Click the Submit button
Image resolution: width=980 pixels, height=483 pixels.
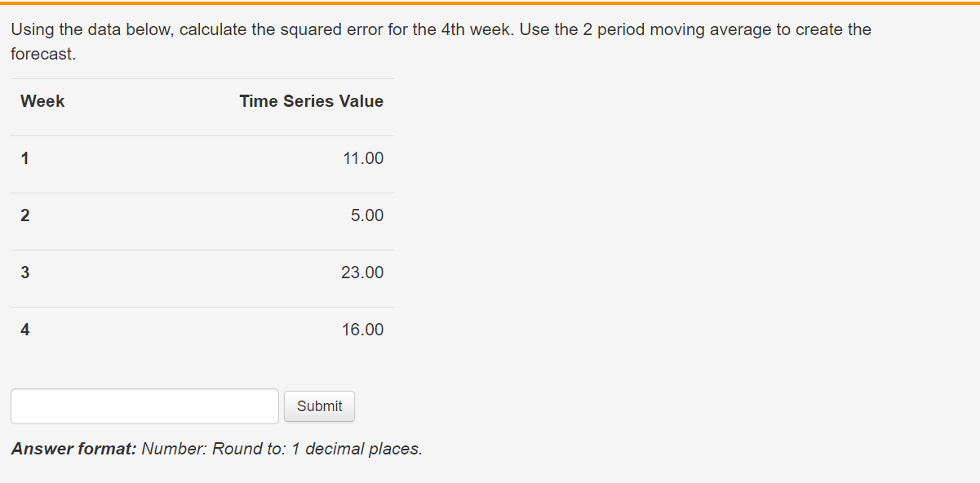[x=319, y=405]
